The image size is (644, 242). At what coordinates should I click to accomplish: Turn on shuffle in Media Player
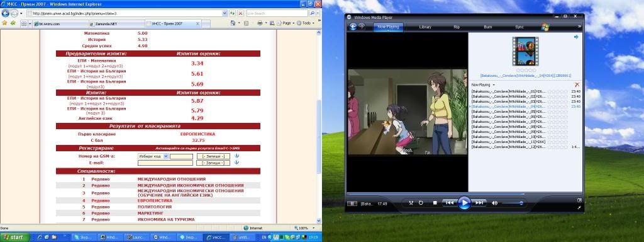click(x=411, y=202)
